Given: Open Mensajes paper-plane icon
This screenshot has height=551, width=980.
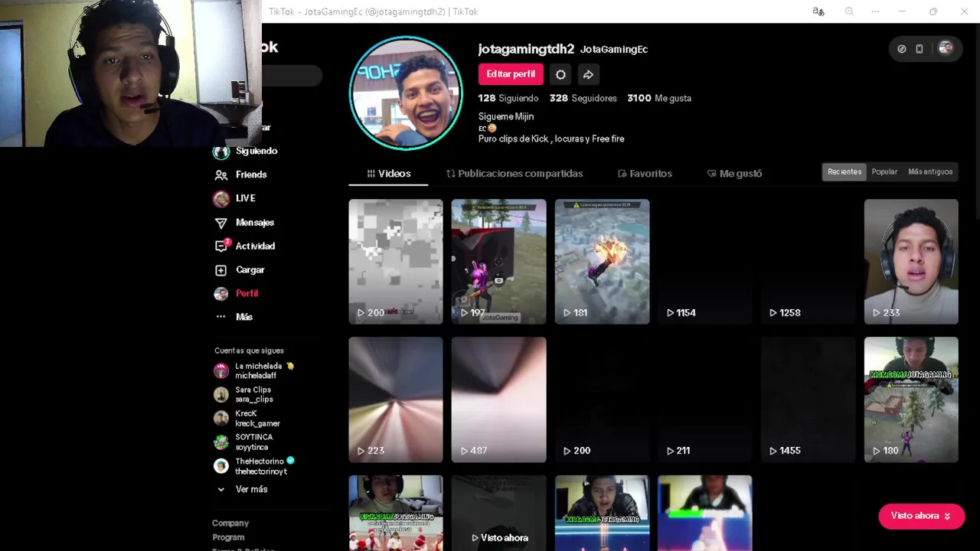Looking at the screenshot, I should pyautogui.click(x=220, y=223).
